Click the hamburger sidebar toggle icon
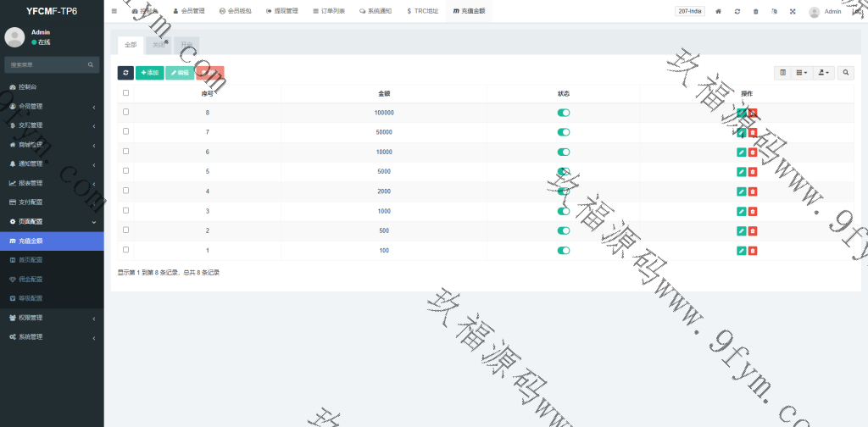 click(x=114, y=11)
